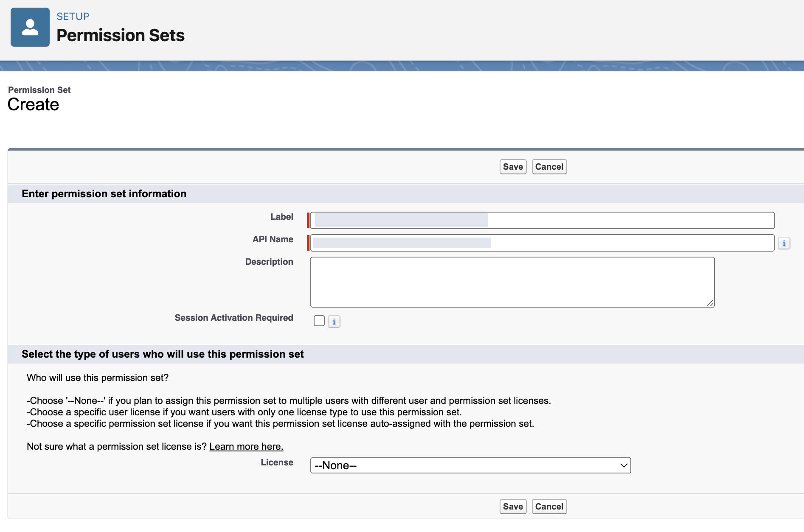Click the Session Activation Required label text
The height and width of the screenshot is (532, 804).
(x=234, y=318)
